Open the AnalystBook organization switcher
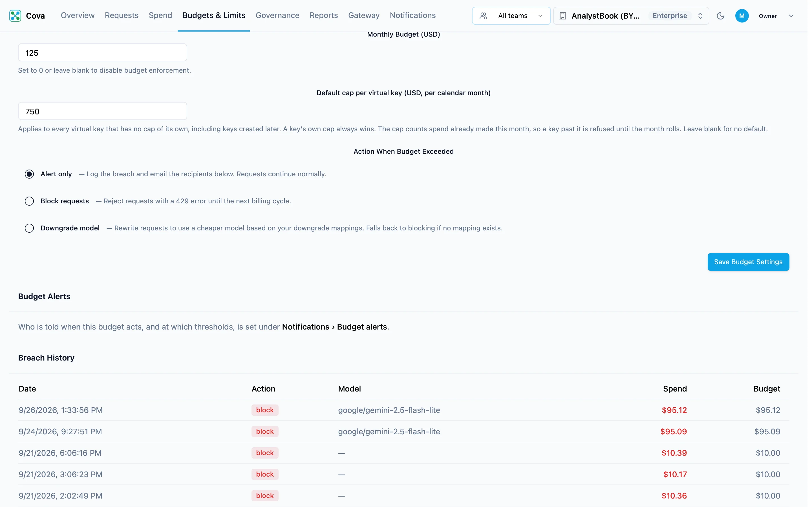The height and width of the screenshot is (507, 812). pos(631,16)
